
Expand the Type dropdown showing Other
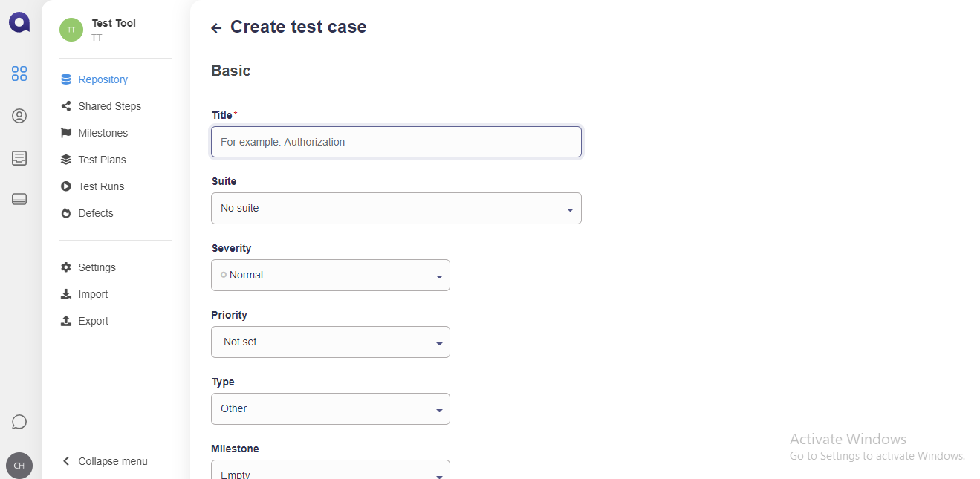tap(331, 409)
